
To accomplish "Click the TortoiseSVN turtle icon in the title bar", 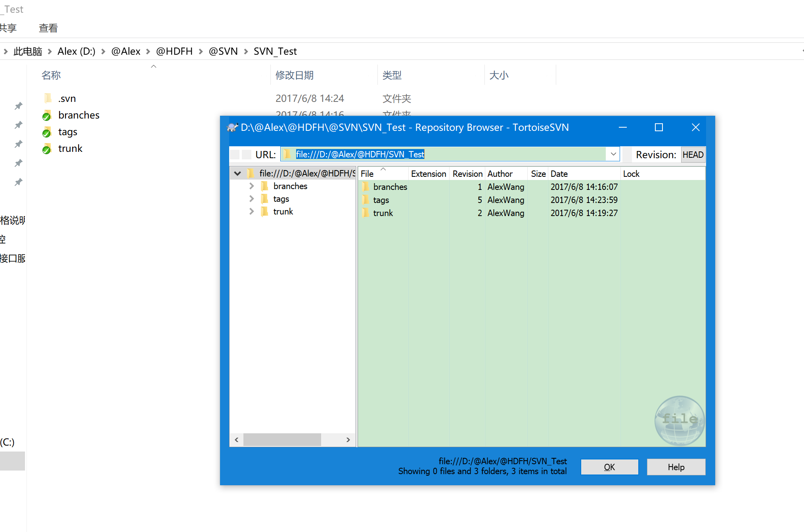I will coord(232,127).
